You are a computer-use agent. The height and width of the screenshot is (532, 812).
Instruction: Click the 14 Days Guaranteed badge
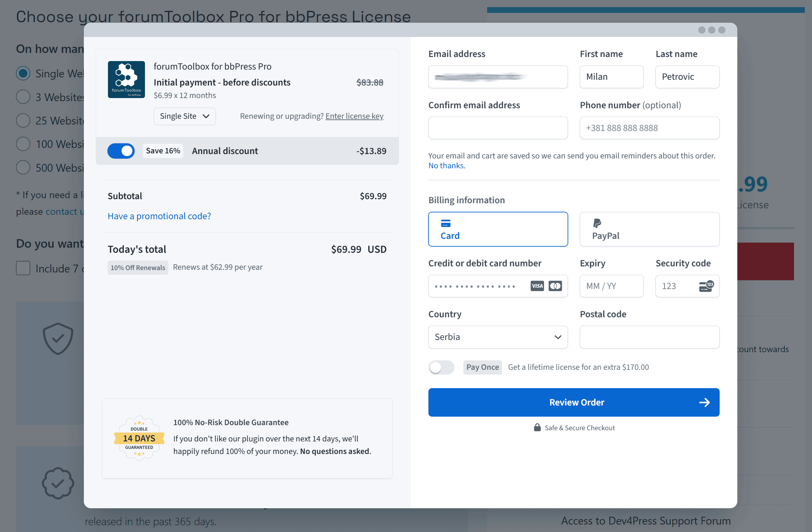pos(139,438)
